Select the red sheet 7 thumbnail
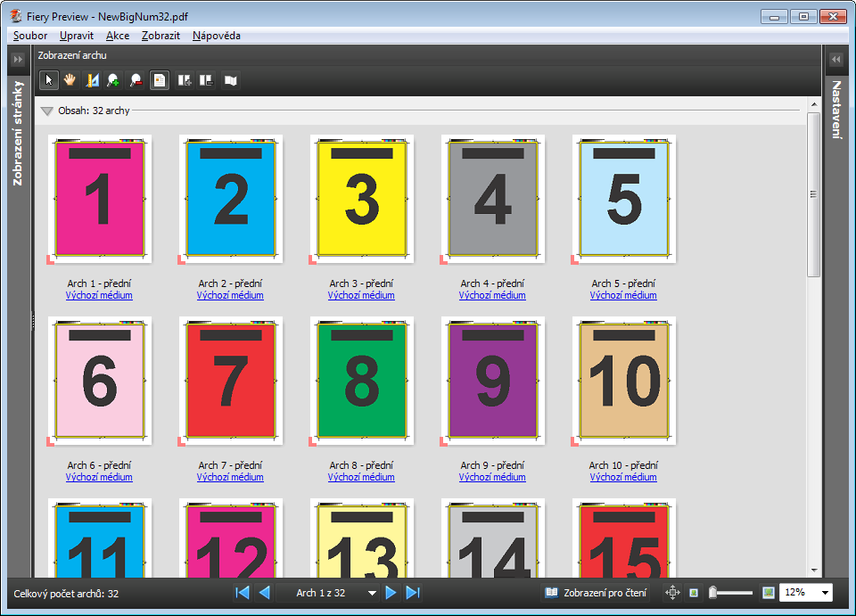Image resolution: width=856 pixels, height=616 pixels. click(x=231, y=381)
